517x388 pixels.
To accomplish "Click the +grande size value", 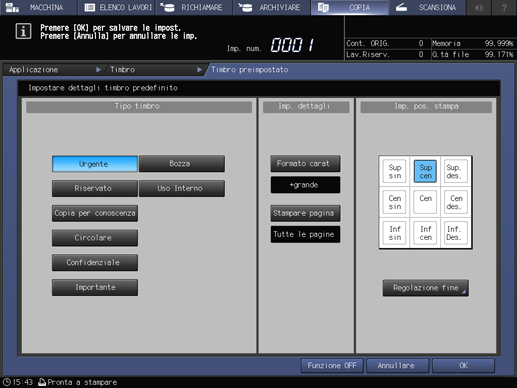I will tap(305, 185).
